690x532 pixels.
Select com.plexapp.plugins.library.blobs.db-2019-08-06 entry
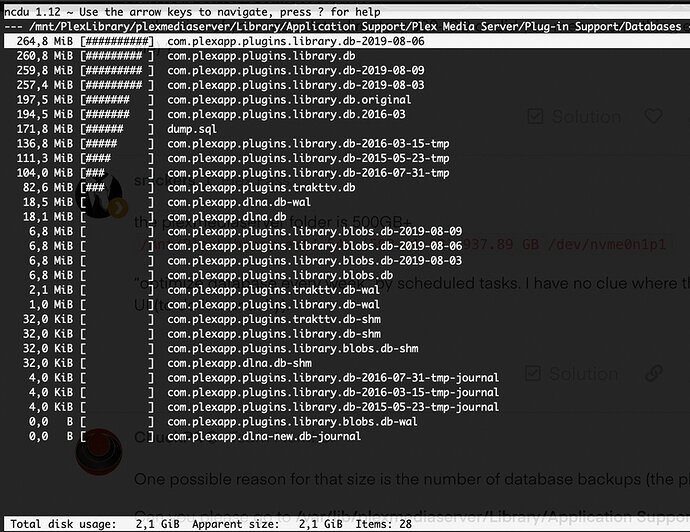click(315, 246)
